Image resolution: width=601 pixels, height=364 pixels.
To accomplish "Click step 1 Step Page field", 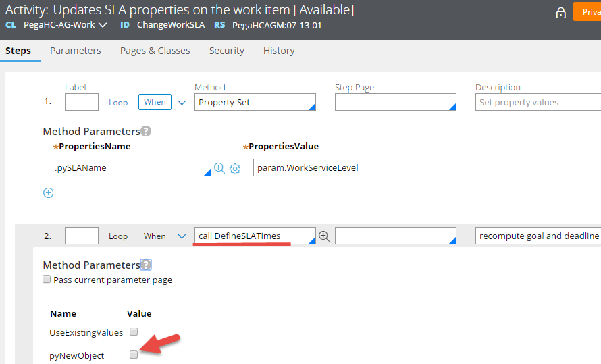I will [396, 102].
